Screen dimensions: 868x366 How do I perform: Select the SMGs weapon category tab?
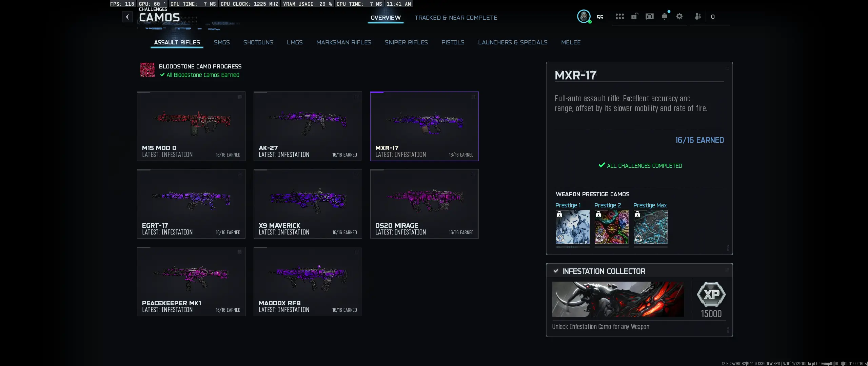click(222, 42)
